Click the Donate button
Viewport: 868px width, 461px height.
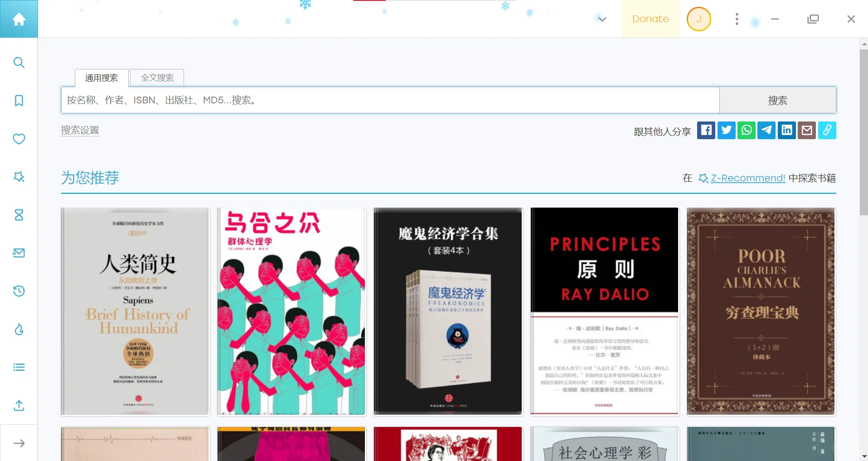pyautogui.click(x=650, y=19)
